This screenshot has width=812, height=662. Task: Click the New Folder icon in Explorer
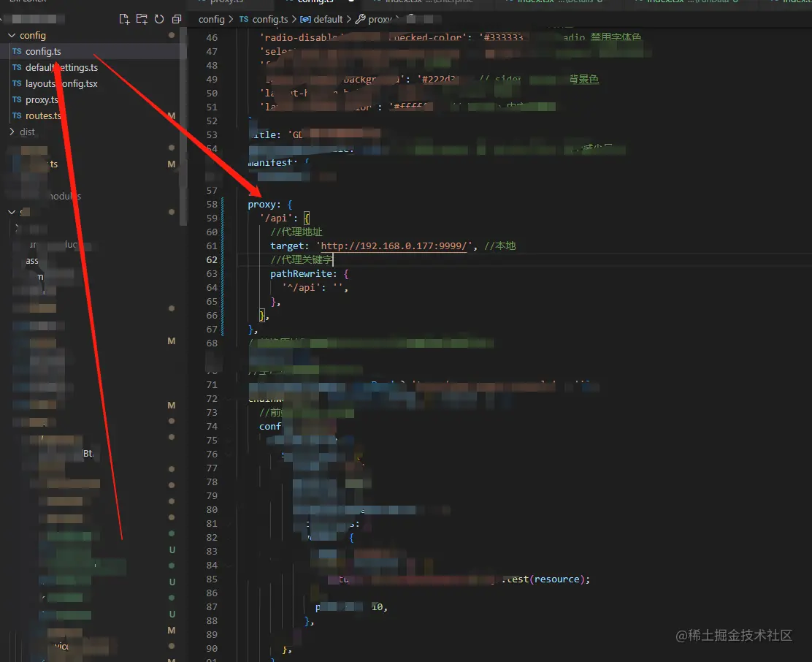pyautogui.click(x=142, y=19)
